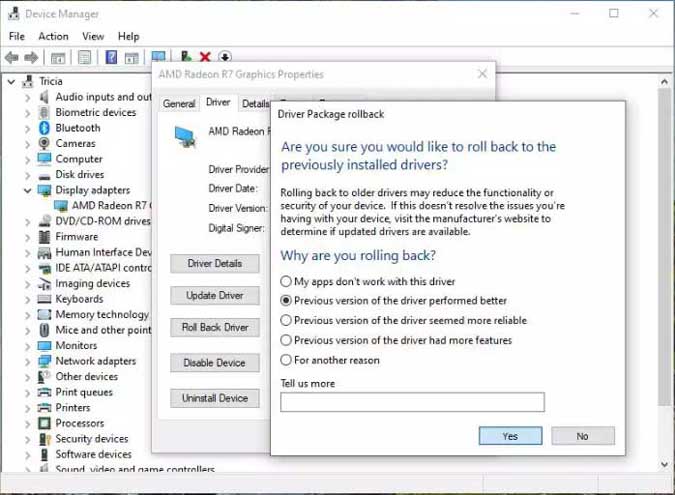Click the Printers icon in tree
675x495 pixels.
tap(44, 407)
